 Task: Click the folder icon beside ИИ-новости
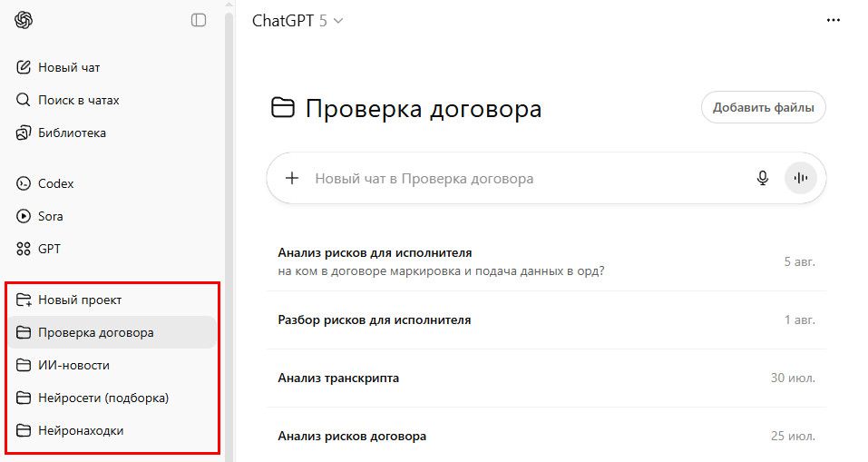coord(24,365)
